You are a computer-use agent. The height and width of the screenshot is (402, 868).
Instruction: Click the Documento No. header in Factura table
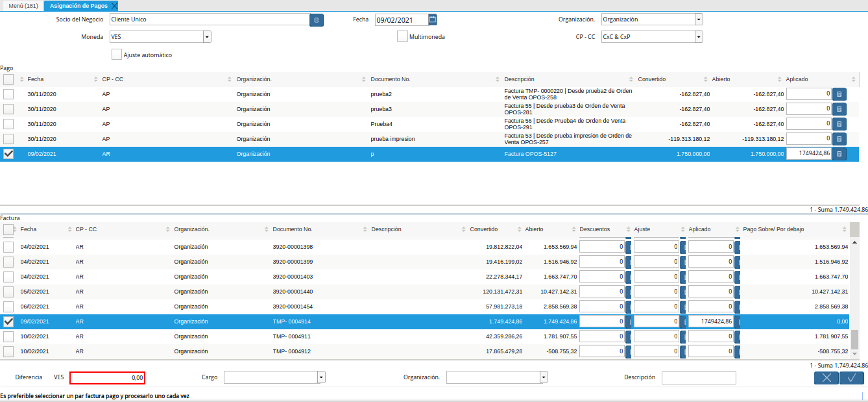(x=293, y=229)
